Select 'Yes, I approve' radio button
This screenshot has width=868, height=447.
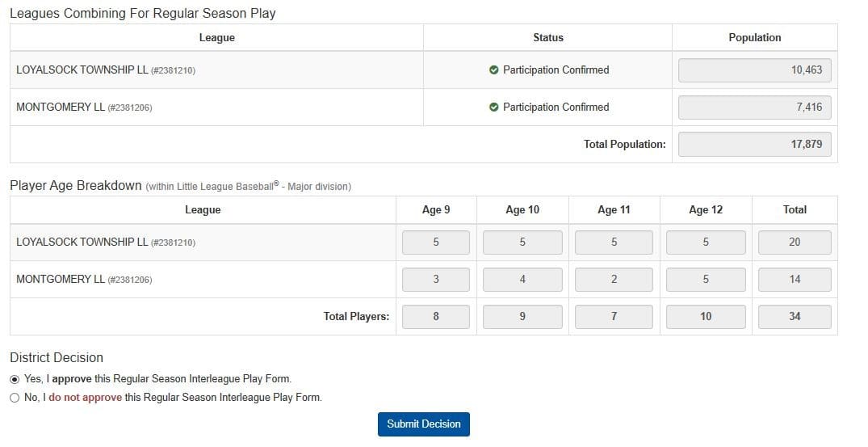coord(15,379)
